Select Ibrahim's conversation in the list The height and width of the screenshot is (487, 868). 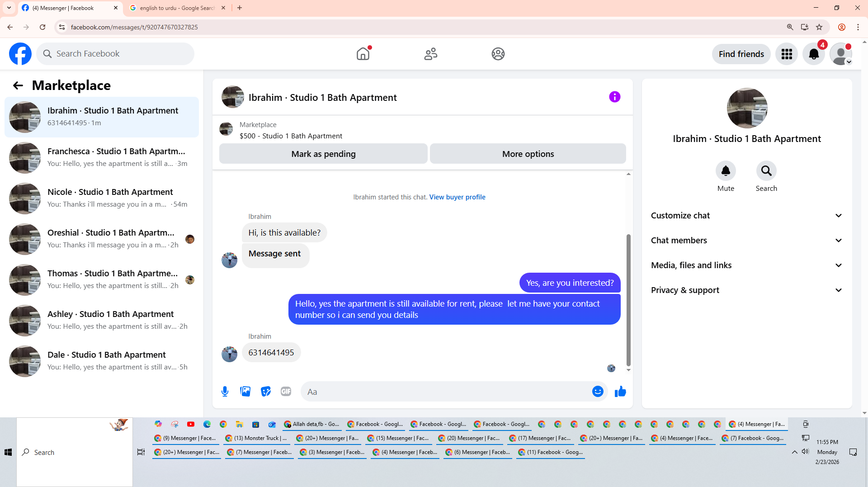click(102, 117)
